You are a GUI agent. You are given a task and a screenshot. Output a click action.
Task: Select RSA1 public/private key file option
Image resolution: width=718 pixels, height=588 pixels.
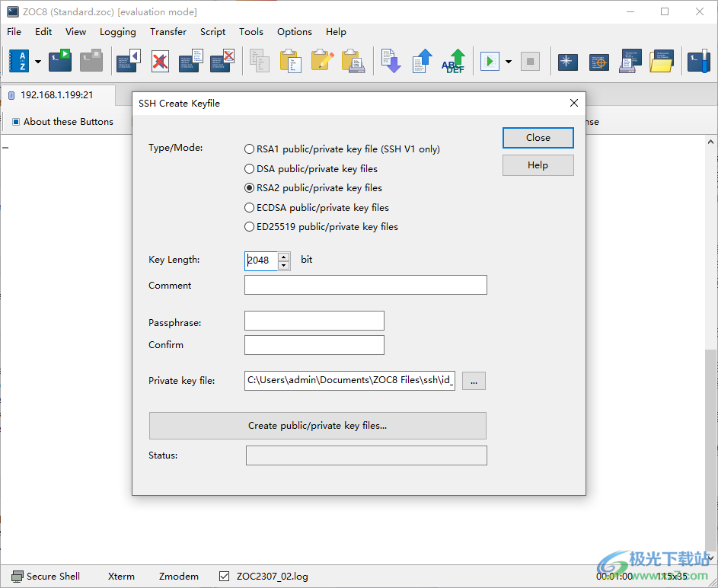coord(250,149)
